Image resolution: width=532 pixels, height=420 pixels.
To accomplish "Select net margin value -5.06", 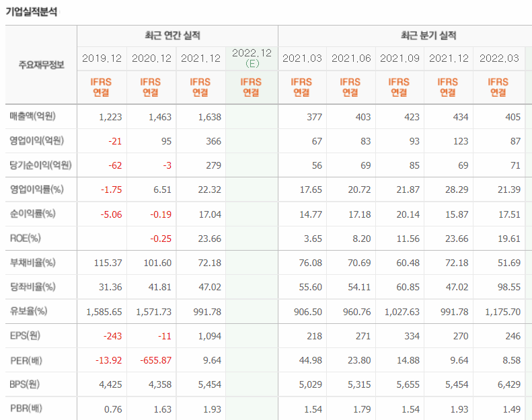I will (x=111, y=214).
